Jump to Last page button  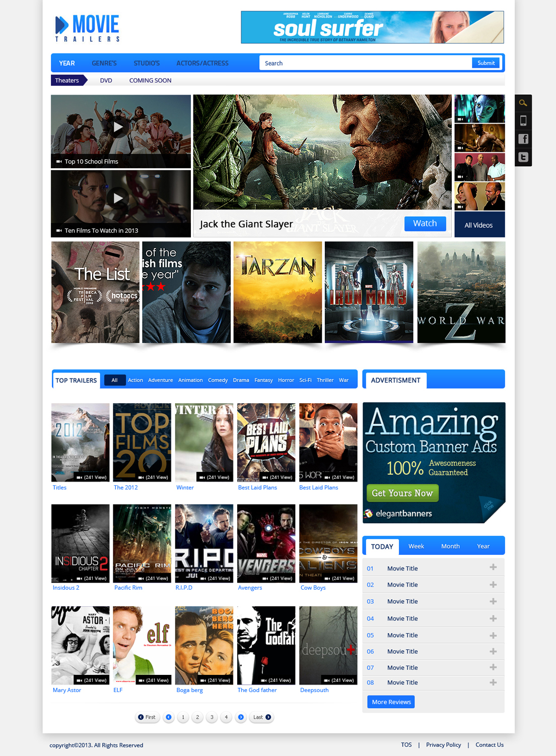(261, 717)
